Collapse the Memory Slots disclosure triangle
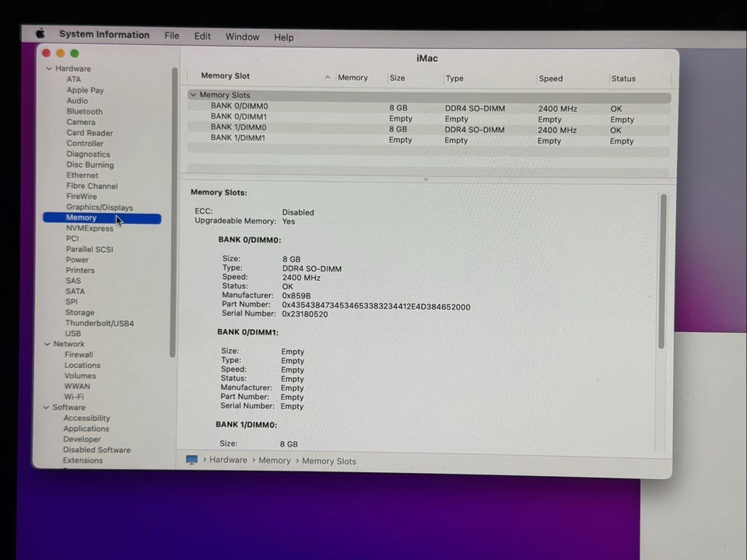The height and width of the screenshot is (560, 747). tap(193, 94)
